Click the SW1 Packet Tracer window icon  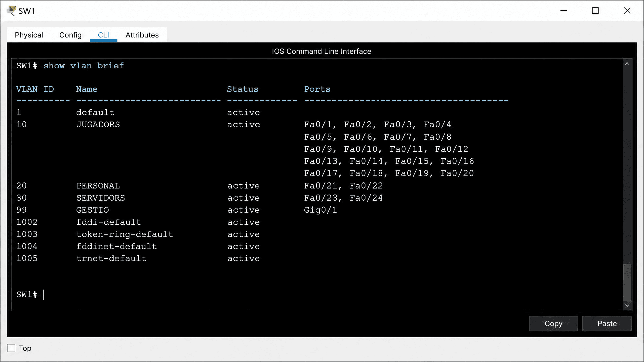pos(11,11)
